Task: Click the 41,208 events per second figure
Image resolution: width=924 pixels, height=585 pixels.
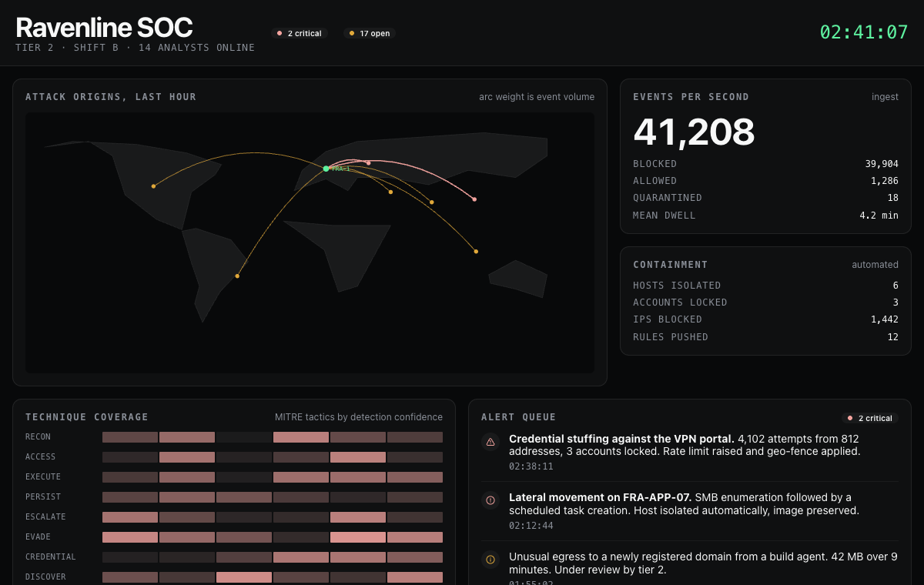Action: click(694, 132)
